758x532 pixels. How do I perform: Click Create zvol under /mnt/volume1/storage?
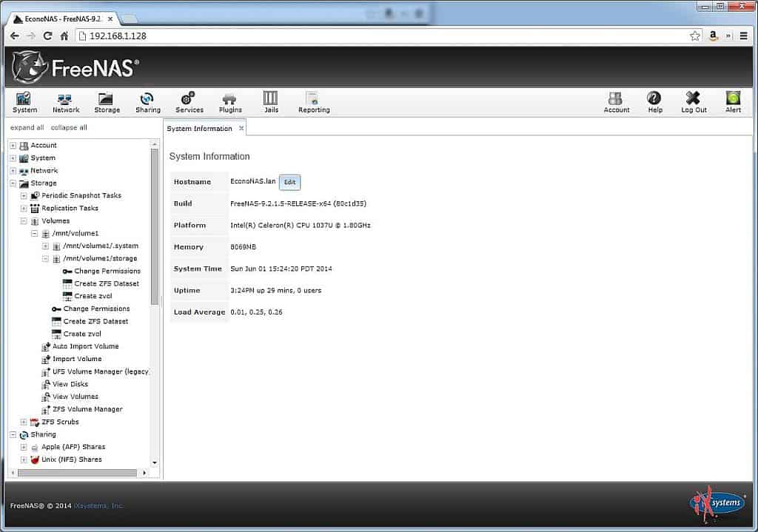(x=93, y=296)
